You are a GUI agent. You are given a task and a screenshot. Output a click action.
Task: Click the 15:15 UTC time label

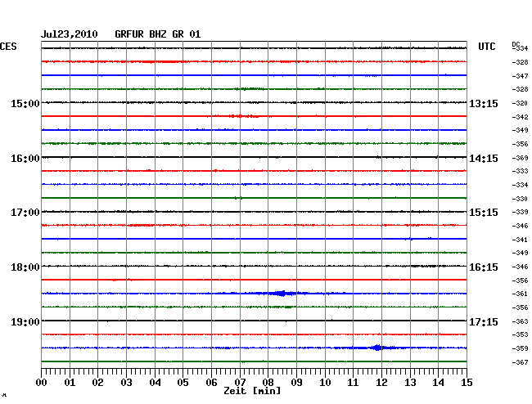click(x=484, y=213)
